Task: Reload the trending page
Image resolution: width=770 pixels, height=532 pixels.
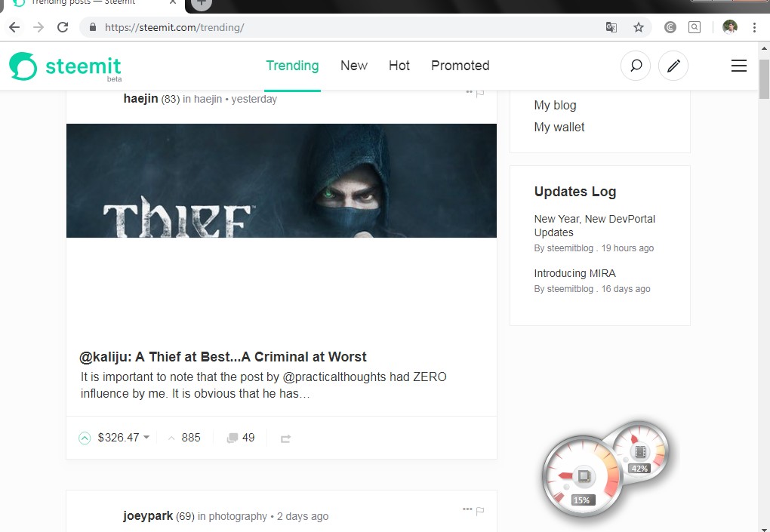Action: [63, 26]
